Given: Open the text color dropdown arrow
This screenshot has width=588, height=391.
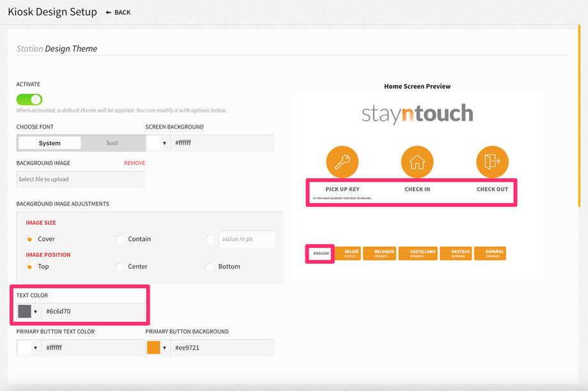Looking at the screenshot, I should [x=35, y=312].
